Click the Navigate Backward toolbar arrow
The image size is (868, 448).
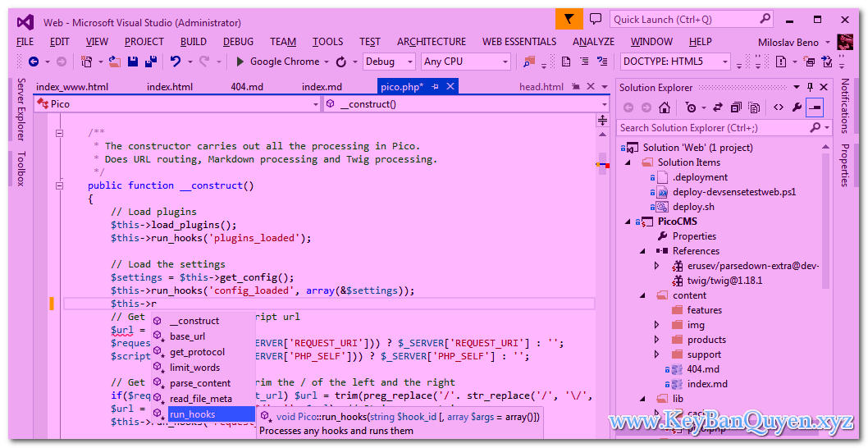click(33, 62)
